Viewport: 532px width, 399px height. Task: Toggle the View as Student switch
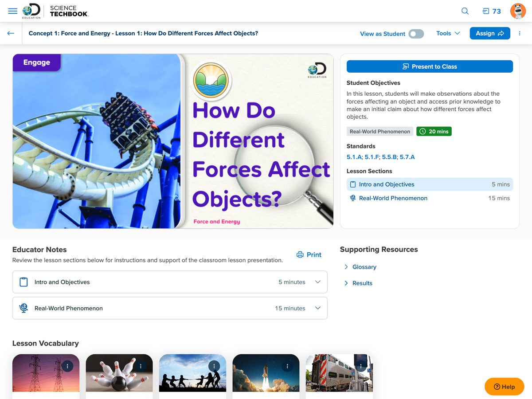(x=416, y=34)
